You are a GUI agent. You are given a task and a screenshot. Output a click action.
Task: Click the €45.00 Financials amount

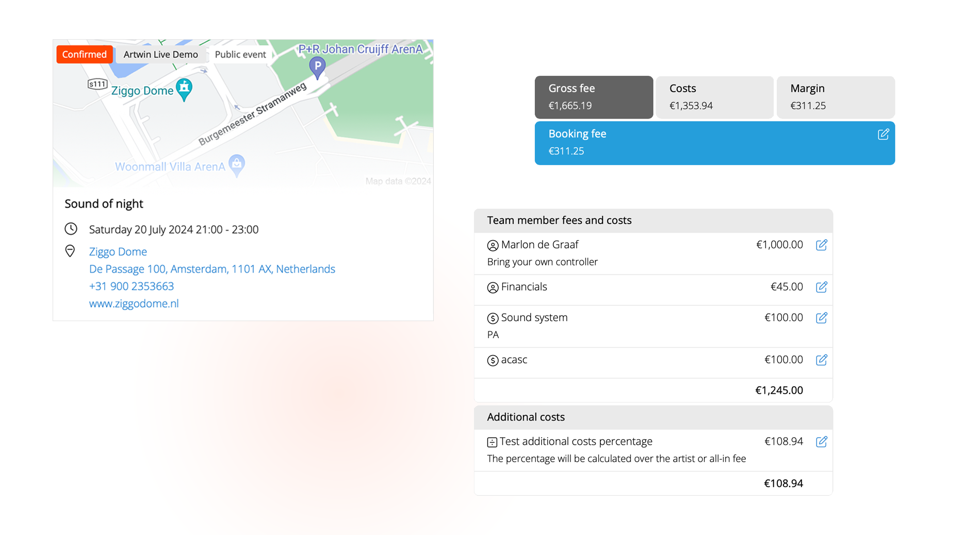(787, 287)
